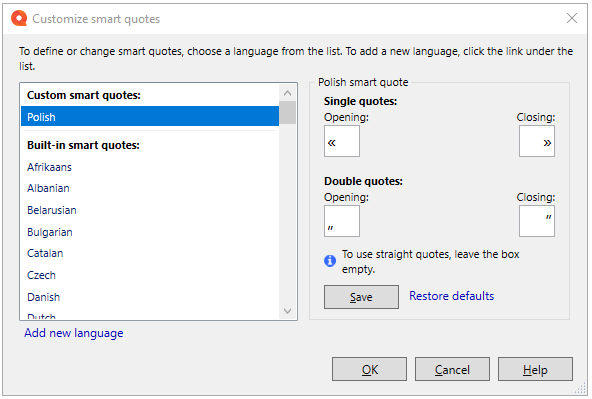Image resolution: width=592 pixels, height=399 pixels.
Task: Select Afrikaans from built-in list
Action: 49,167
